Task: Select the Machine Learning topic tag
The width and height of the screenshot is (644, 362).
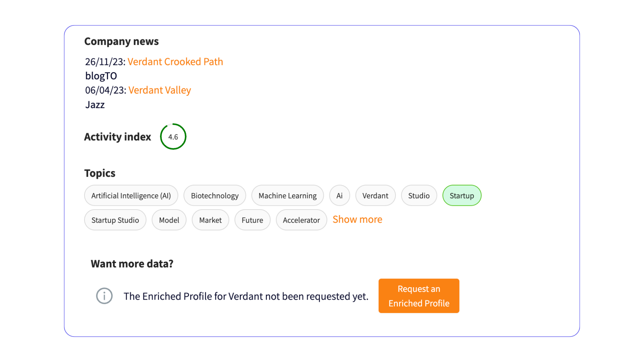Action: pos(287,195)
